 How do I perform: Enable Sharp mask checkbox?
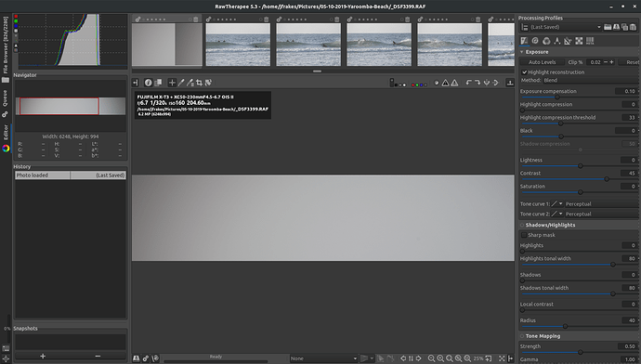pyautogui.click(x=524, y=235)
